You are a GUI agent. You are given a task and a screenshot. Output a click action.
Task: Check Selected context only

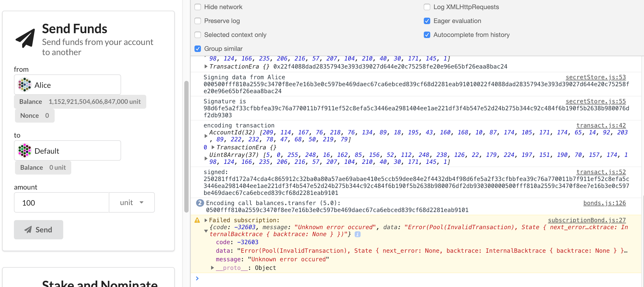(198, 35)
